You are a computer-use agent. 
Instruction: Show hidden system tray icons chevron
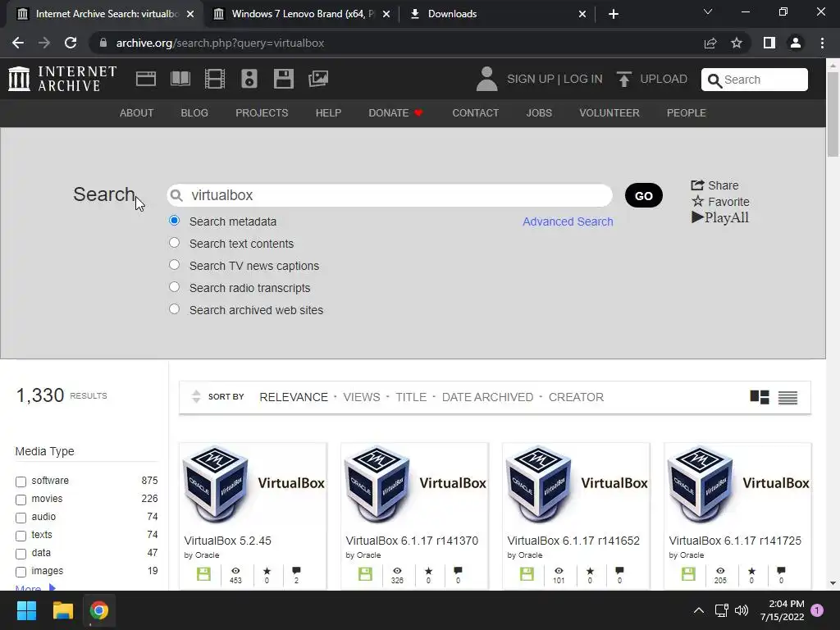[699, 610]
